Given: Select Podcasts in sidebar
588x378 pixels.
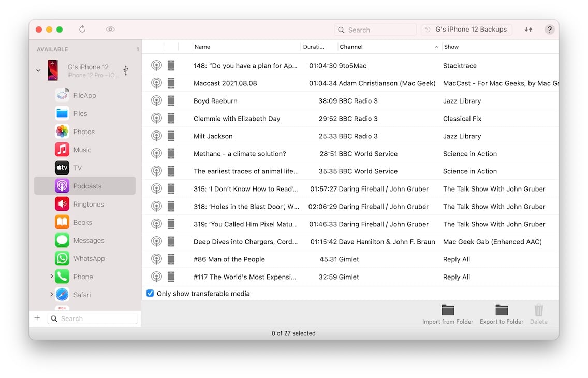Looking at the screenshot, I should click(85, 186).
